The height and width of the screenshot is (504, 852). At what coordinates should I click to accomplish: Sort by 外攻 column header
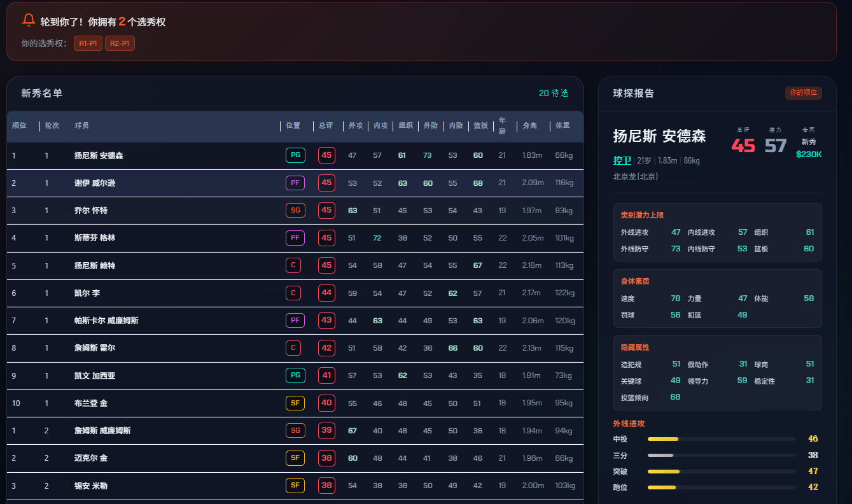(355, 126)
